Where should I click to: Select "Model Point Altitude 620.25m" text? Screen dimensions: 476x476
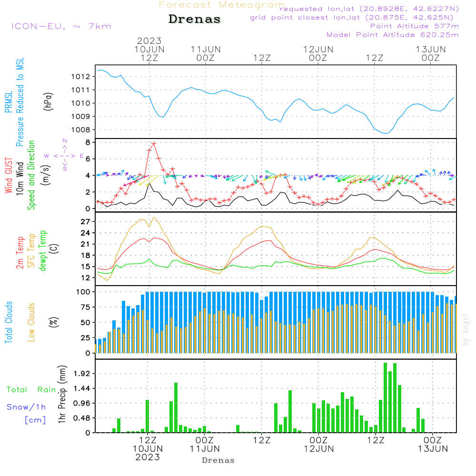pyautogui.click(x=393, y=34)
